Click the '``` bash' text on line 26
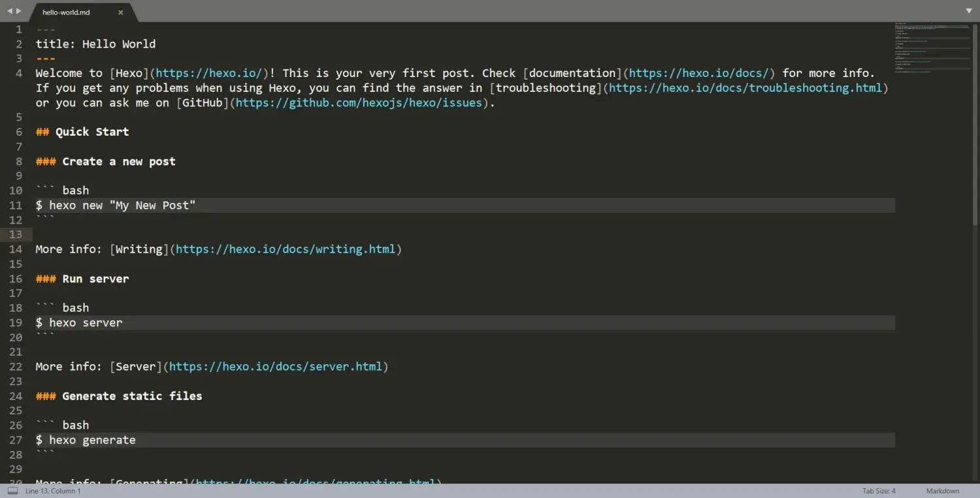This screenshot has height=498, width=980. [x=63, y=426]
